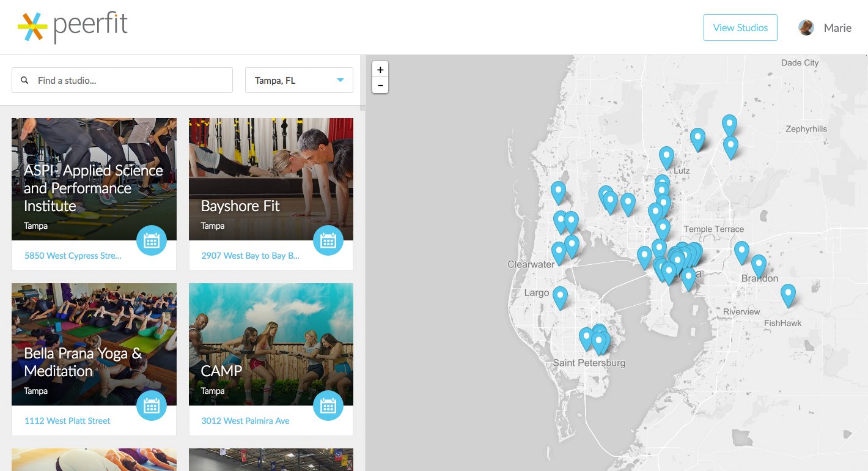Click the peerfit logo

point(73,27)
